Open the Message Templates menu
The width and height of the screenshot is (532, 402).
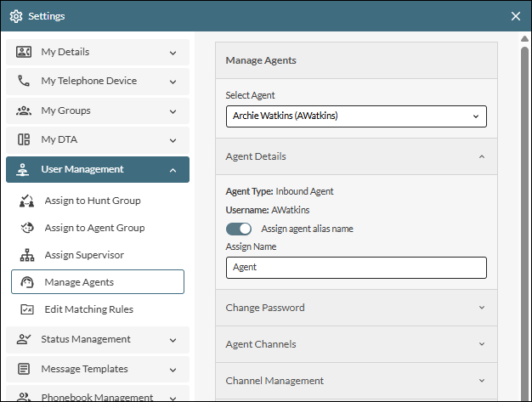[98, 369]
